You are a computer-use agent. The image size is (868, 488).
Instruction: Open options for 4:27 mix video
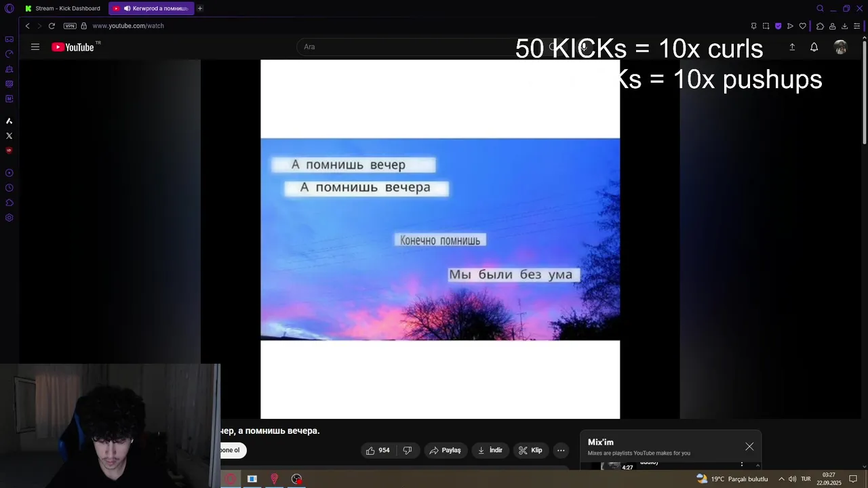pyautogui.click(x=742, y=465)
